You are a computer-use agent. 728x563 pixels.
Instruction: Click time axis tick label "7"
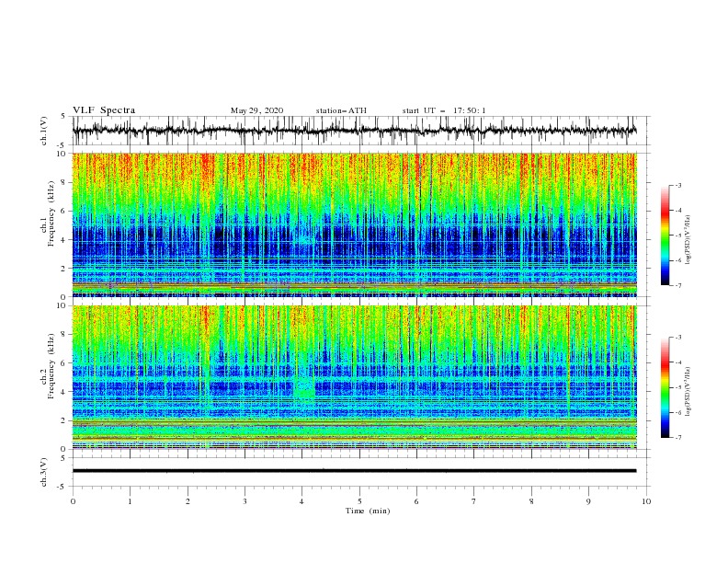click(x=474, y=501)
